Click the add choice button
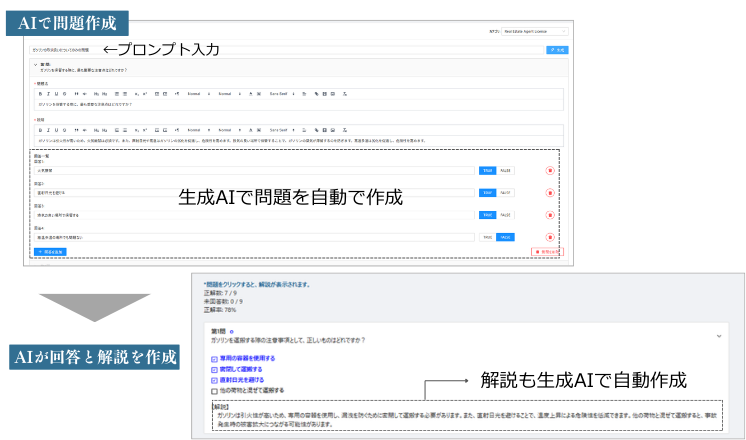 click(50, 252)
